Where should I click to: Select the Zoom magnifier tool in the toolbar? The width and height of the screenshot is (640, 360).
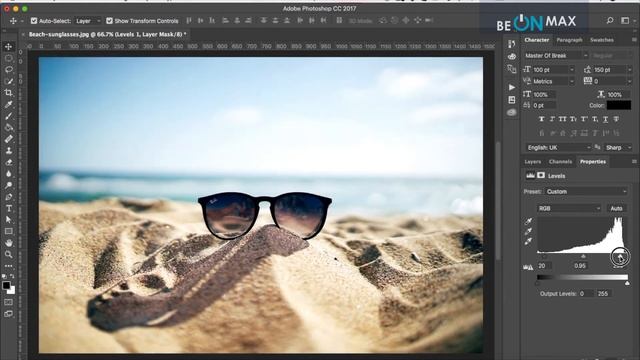coord(9,254)
